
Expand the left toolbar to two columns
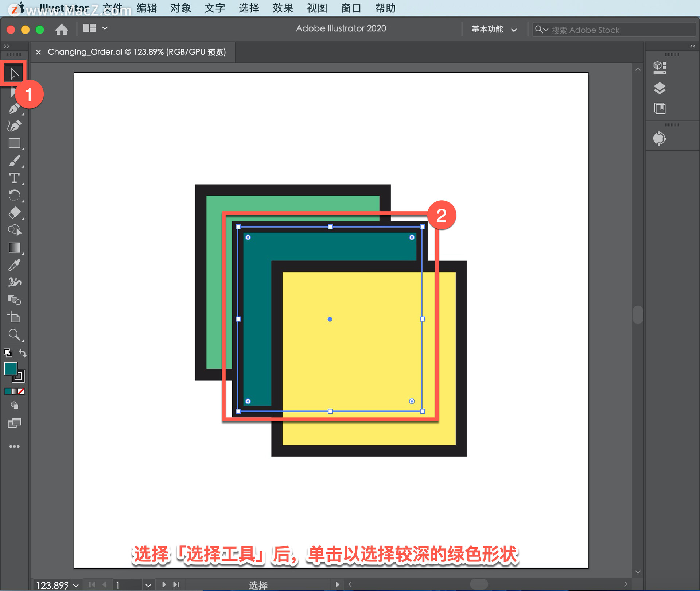tap(6, 46)
